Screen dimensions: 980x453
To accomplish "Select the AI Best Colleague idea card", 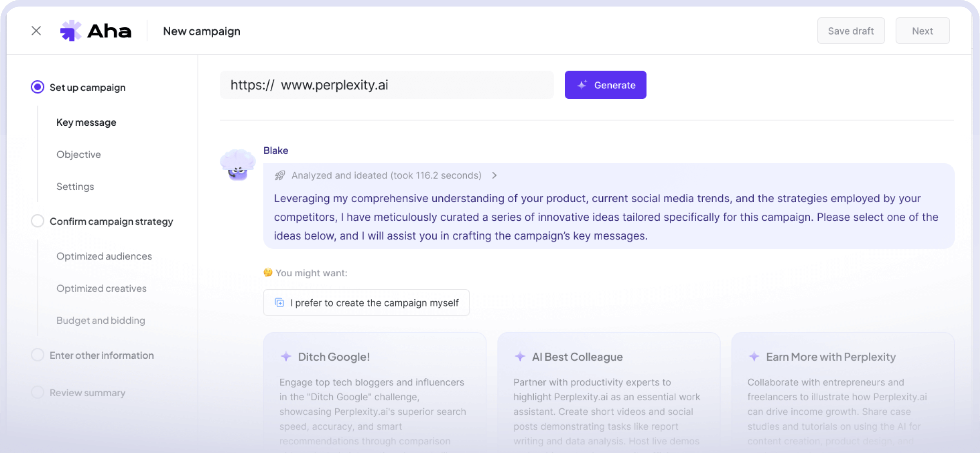I will 609,392.
